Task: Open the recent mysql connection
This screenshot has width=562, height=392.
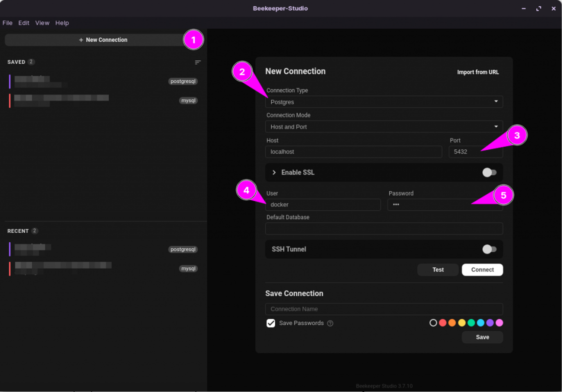Action: (103, 269)
